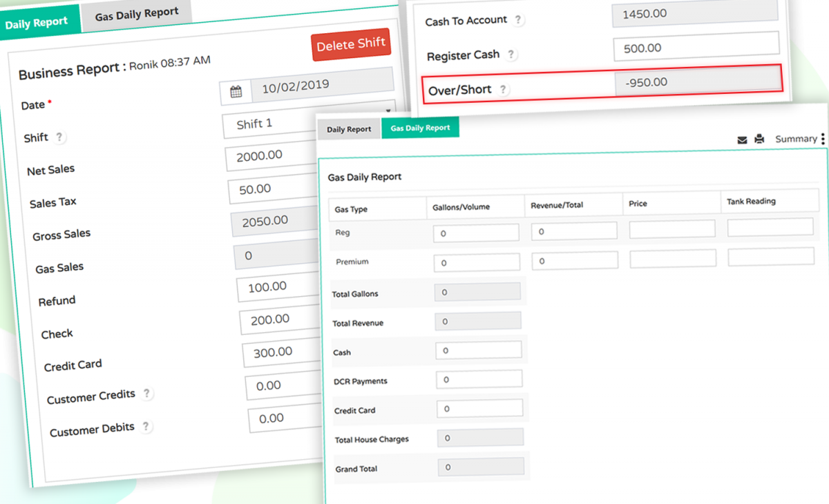Open the date picker calendar icon
The height and width of the screenshot is (504, 829).
tap(234, 90)
